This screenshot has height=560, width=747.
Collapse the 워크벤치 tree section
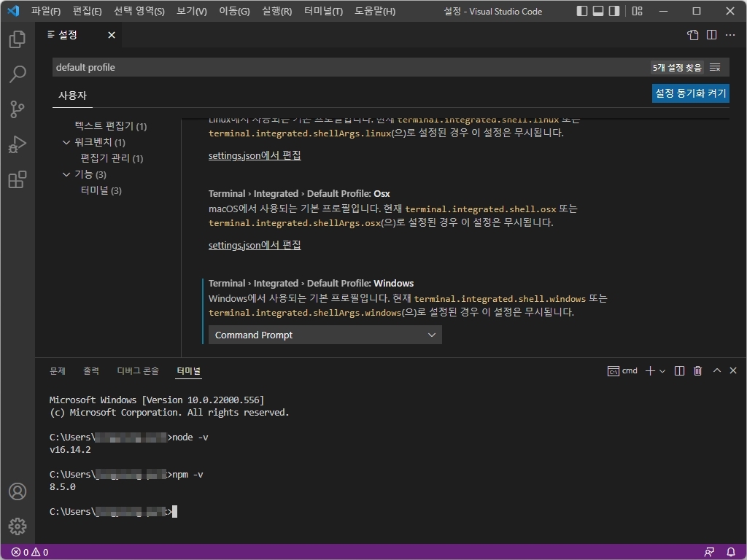point(66,142)
